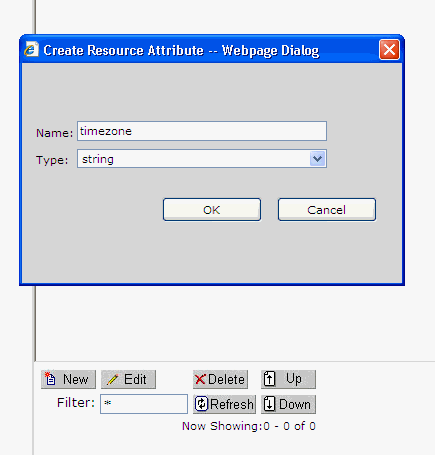This screenshot has width=435, height=455.
Task: Expand the Type combo box arrow
Action: [317, 159]
